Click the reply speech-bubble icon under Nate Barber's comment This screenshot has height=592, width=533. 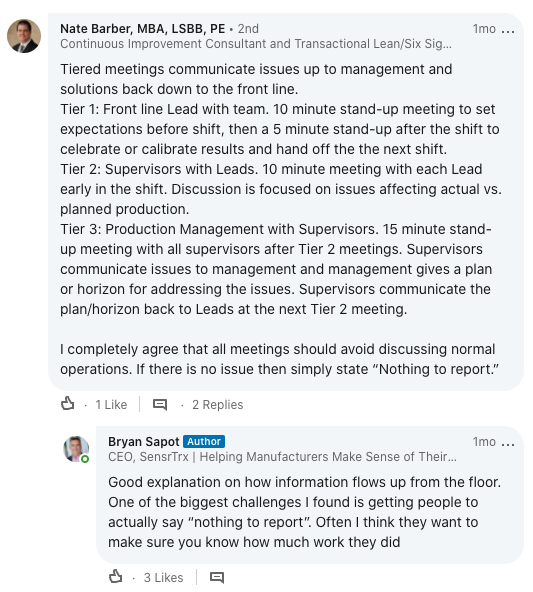(x=160, y=405)
